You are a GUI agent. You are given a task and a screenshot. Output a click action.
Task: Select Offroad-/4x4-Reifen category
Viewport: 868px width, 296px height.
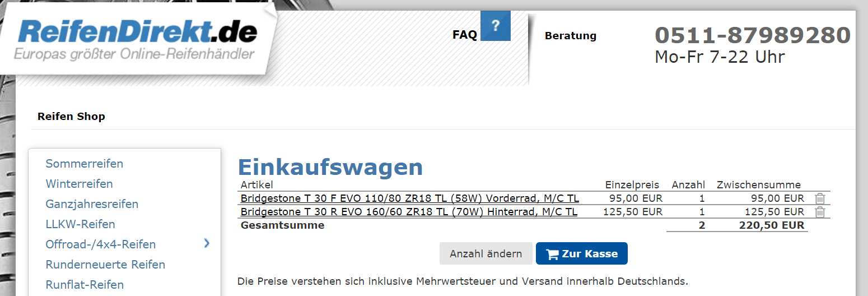coord(101,244)
